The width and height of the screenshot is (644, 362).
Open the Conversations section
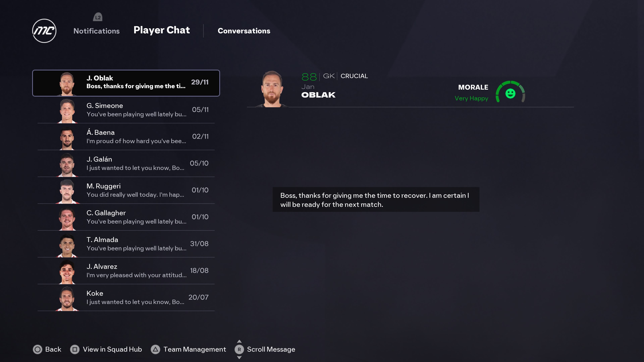point(244,31)
